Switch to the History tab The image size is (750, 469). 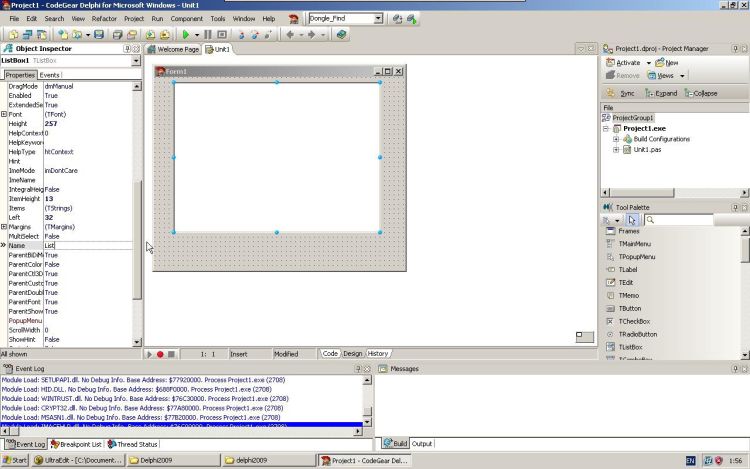(x=378, y=354)
